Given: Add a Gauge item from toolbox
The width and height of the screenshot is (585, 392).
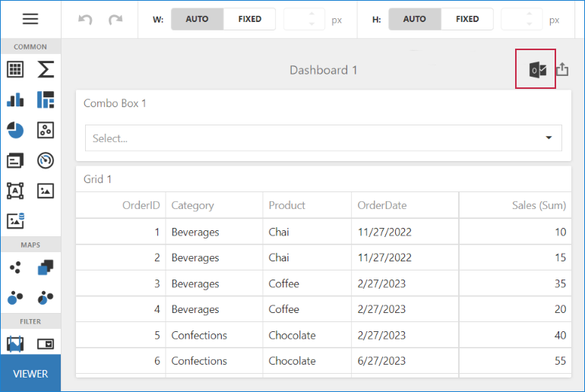Looking at the screenshot, I should tap(46, 161).
